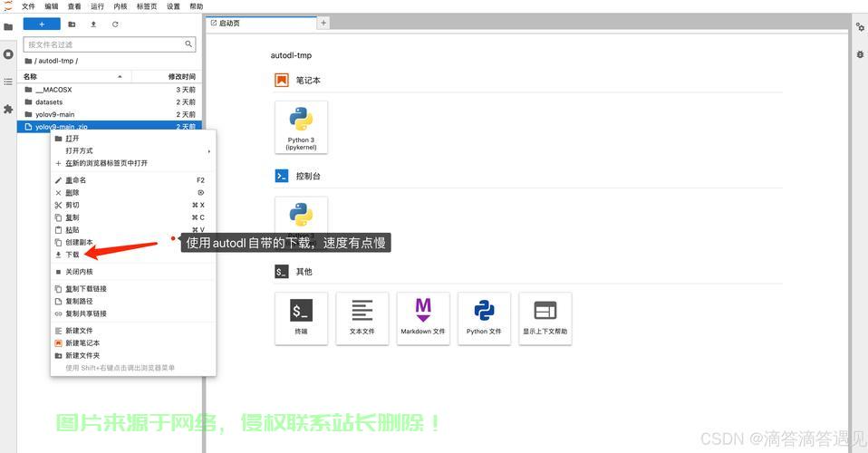Refresh the file list
The width and height of the screenshot is (868, 453).
115,24
